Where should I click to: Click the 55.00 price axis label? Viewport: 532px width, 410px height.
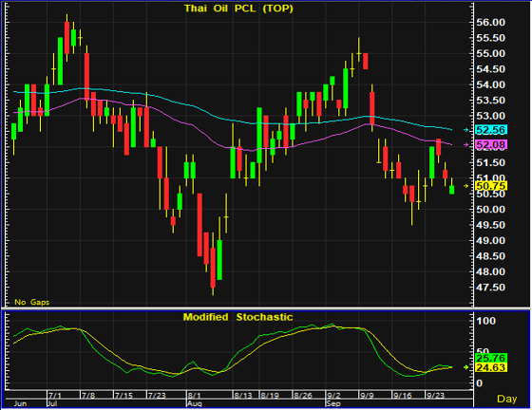point(490,53)
